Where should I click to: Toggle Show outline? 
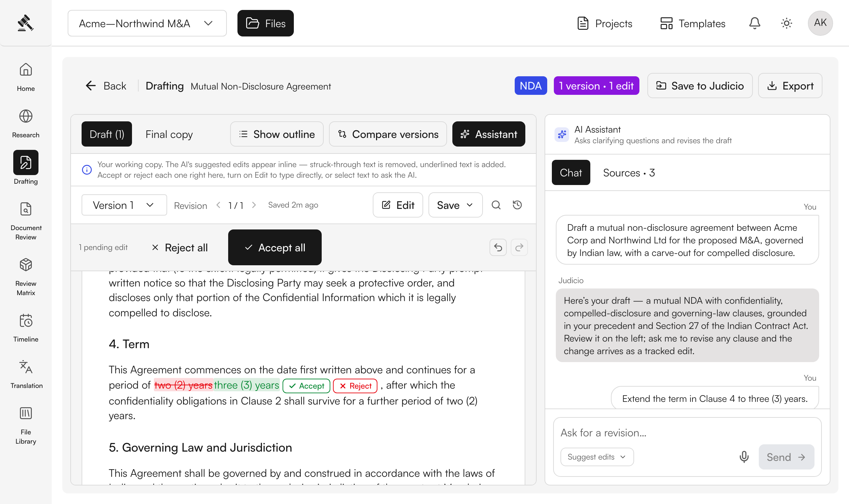277,134
